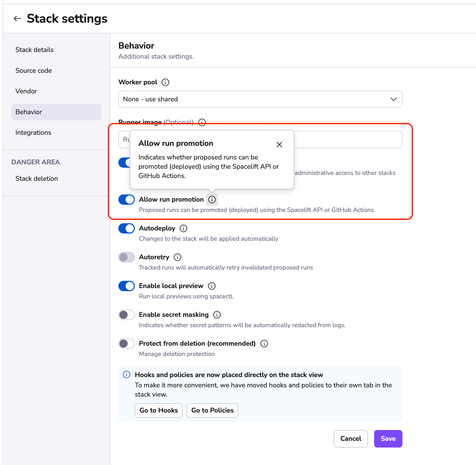Save the stack behavior settings
Screen dimensions: 476x465
[x=388, y=439]
